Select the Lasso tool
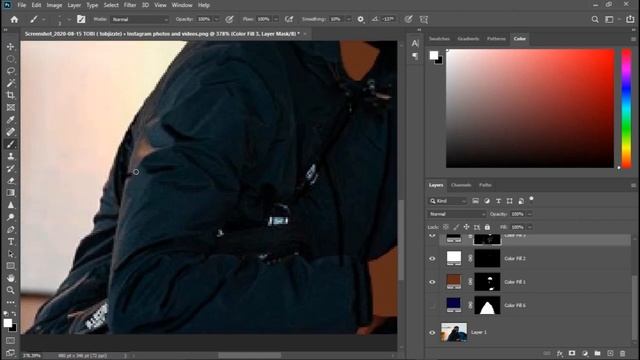This screenshot has width=640, height=360. pos(11,71)
